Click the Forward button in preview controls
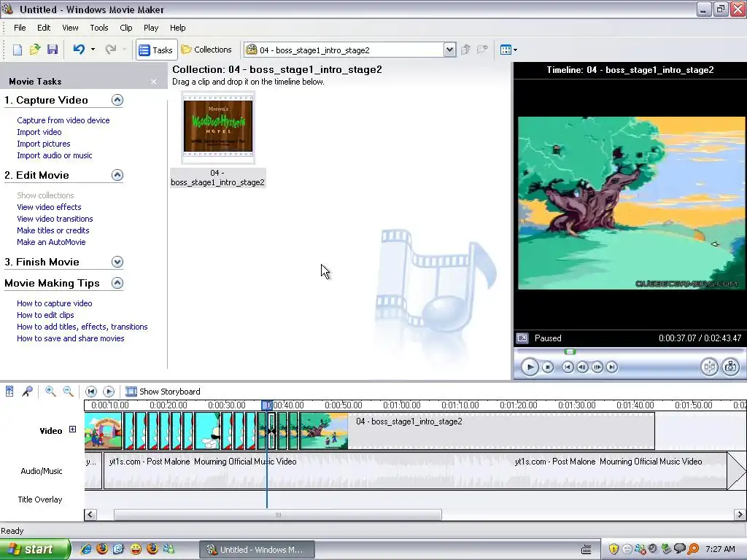747x560 pixels. 612,367
